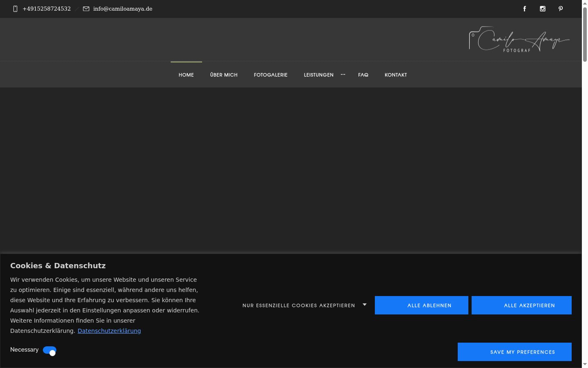Image resolution: width=588 pixels, height=368 pixels.
Task: Toggle the Necessary cookies switch
Action: click(x=49, y=351)
